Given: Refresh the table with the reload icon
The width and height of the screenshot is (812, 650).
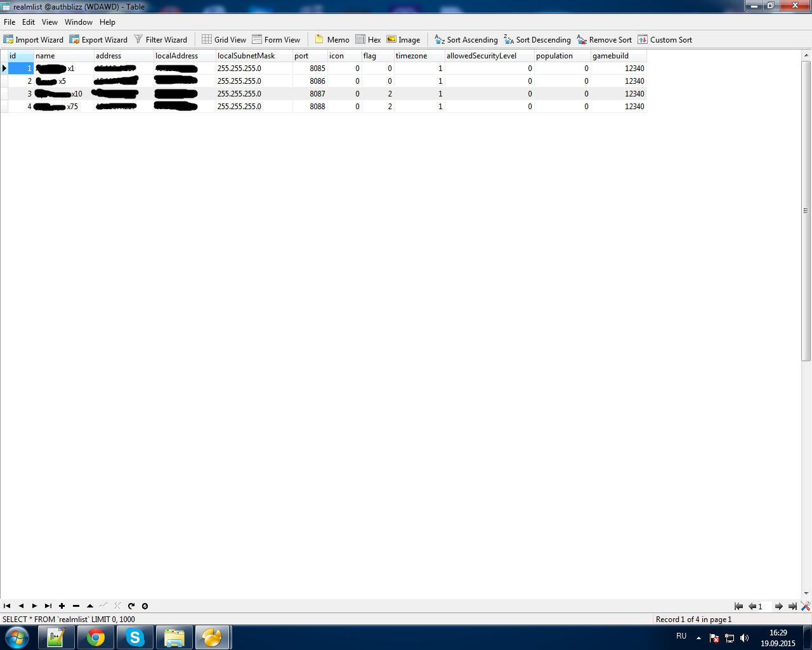Looking at the screenshot, I should 131,606.
